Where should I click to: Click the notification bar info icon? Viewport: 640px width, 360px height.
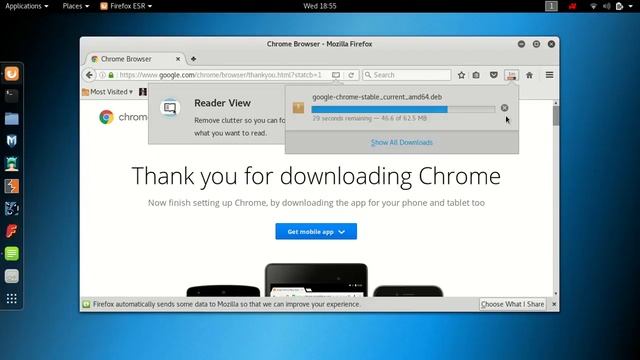(x=86, y=304)
